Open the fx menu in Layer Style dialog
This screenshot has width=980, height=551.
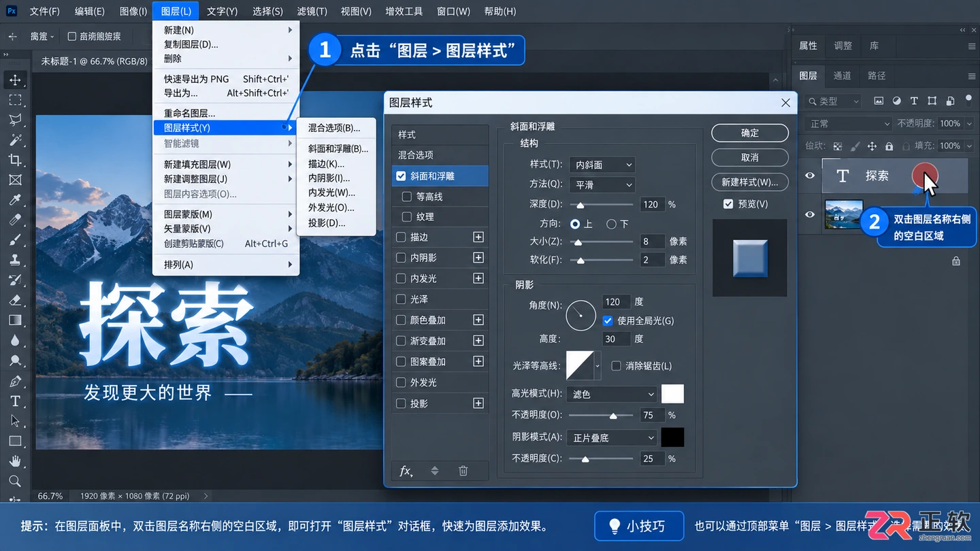pyautogui.click(x=406, y=471)
